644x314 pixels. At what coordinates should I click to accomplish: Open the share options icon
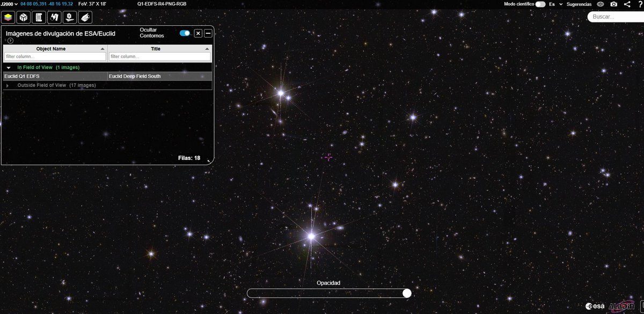coord(626,4)
